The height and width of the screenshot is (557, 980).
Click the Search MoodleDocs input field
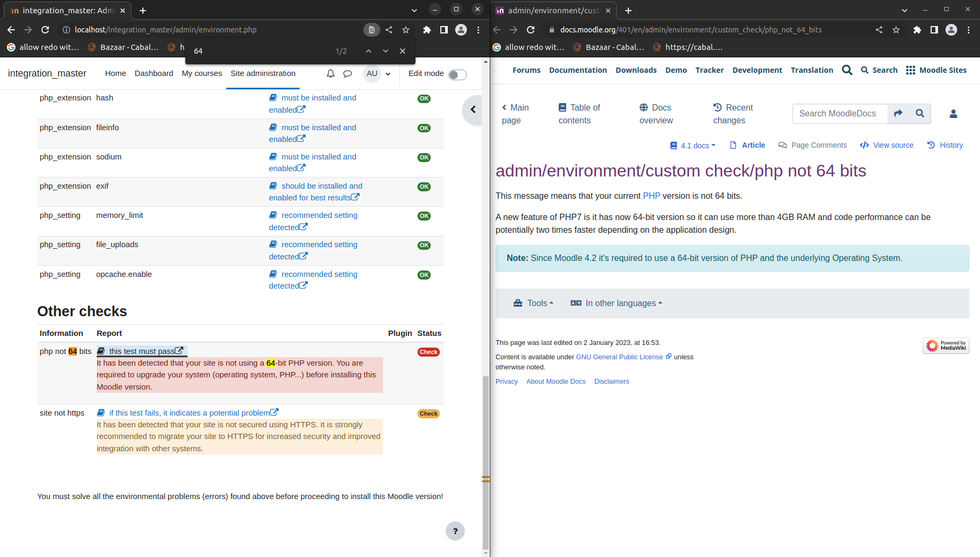click(840, 114)
